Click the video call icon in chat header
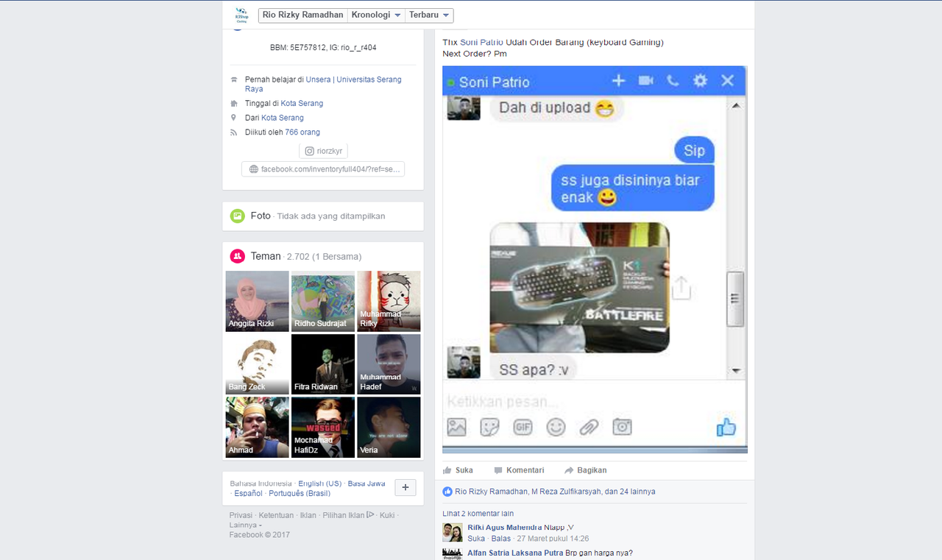942x560 pixels. tap(646, 80)
